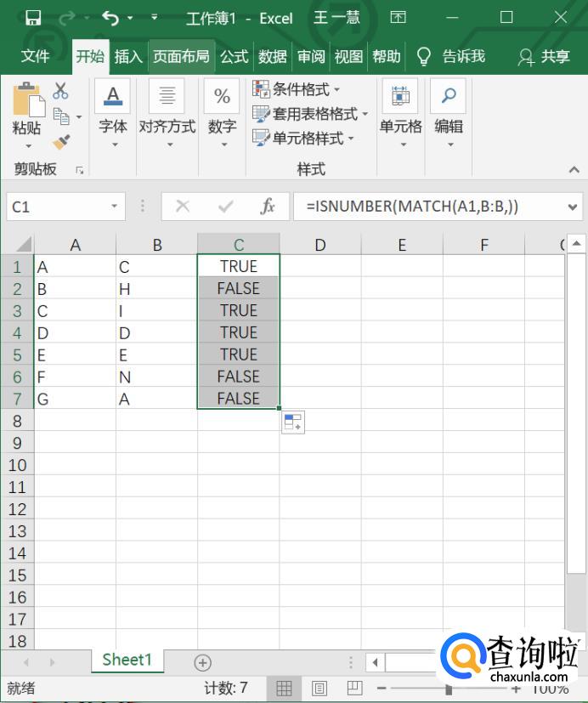The image size is (588, 703).
Task: Open the 剪贴板 dialog launcher
Action: click(79, 170)
